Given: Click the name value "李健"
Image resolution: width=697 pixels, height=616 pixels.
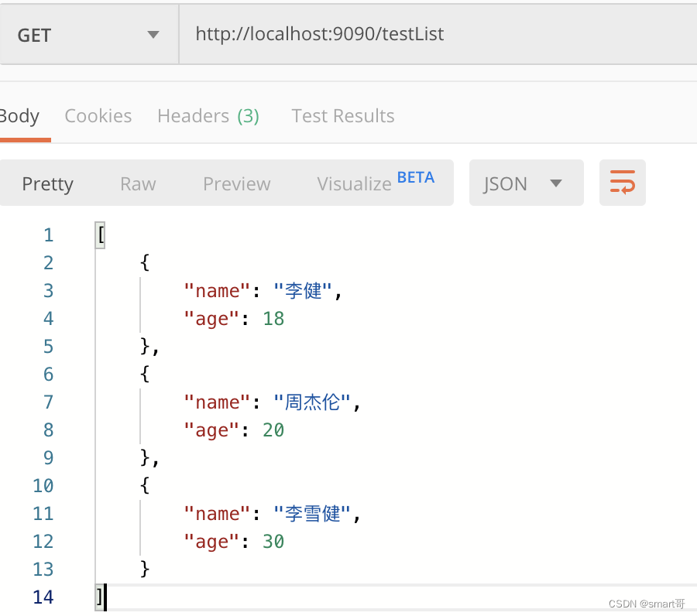Looking at the screenshot, I should [303, 291].
